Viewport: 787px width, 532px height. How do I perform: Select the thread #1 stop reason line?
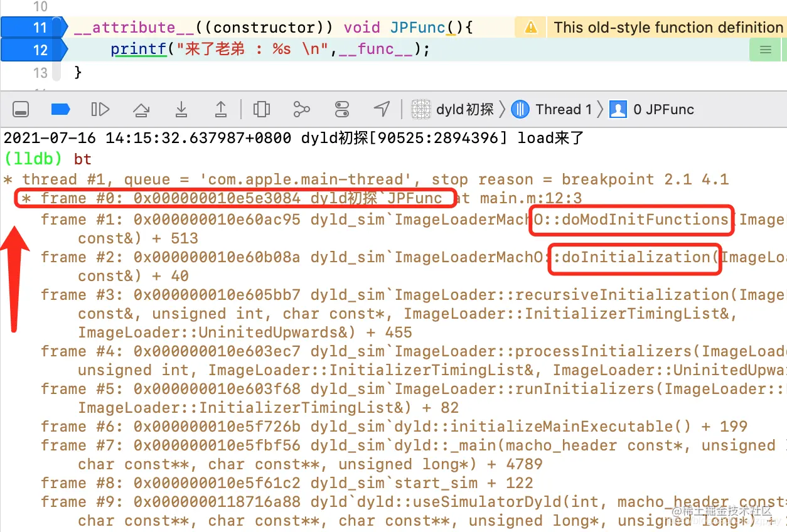pos(367,179)
